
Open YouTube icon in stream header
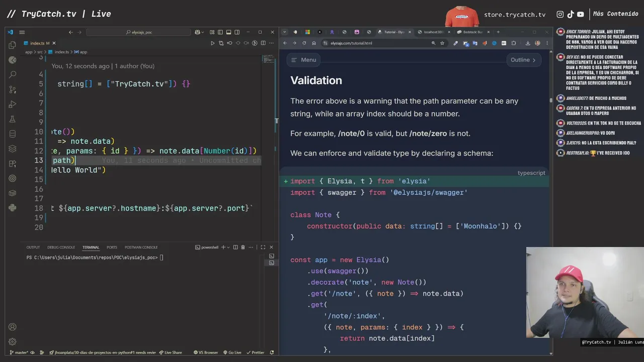click(x=581, y=14)
